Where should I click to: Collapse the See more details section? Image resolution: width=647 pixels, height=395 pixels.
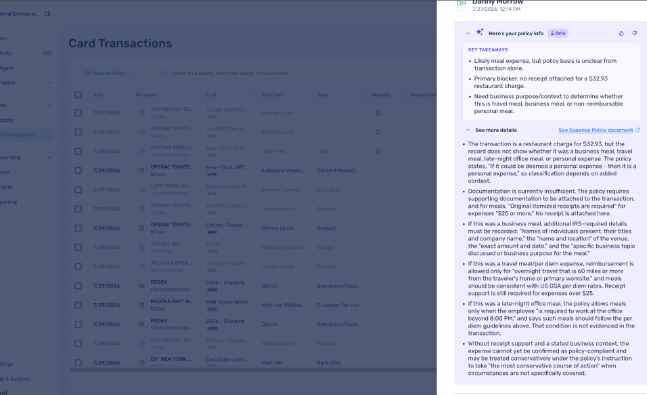(x=468, y=130)
